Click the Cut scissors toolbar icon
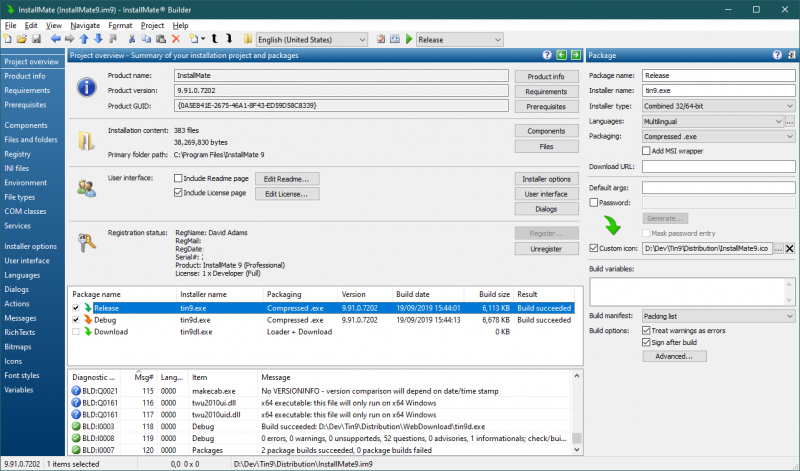The image size is (800, 471). 133,39
